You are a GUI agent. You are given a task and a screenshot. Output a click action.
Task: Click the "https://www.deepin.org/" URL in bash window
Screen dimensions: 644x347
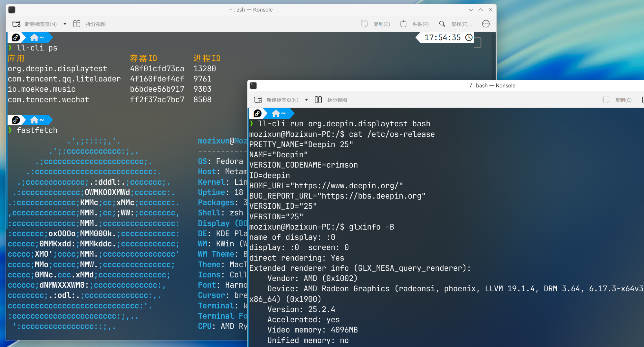[x=346, y=186]
